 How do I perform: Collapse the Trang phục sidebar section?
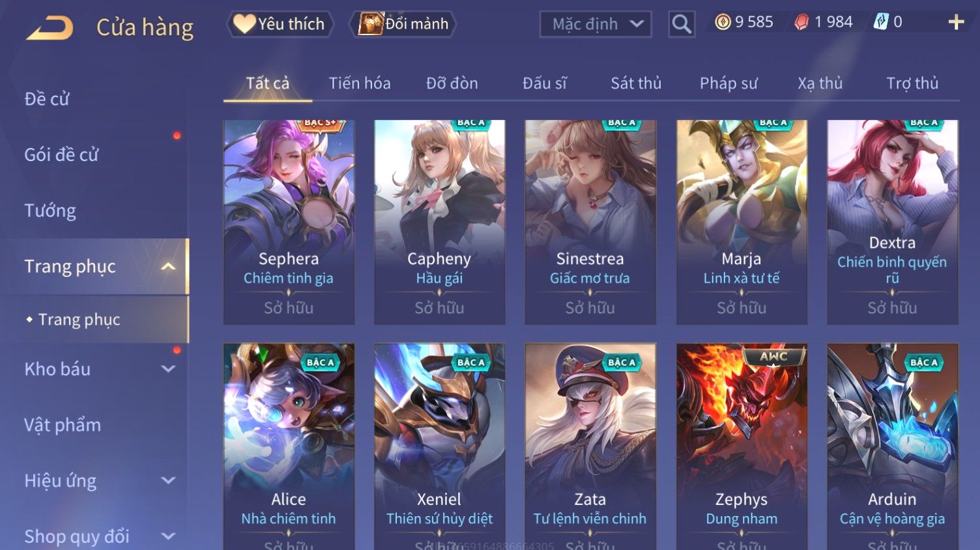pos(168,267)
